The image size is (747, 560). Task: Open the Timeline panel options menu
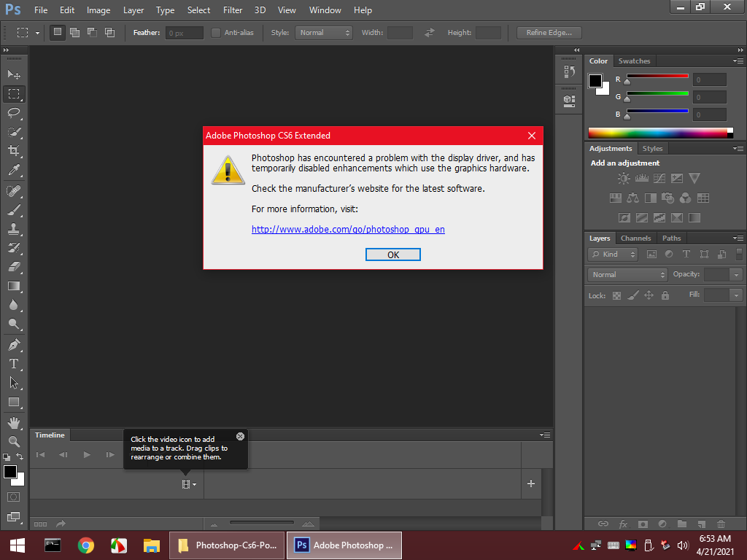coord(545,435)
